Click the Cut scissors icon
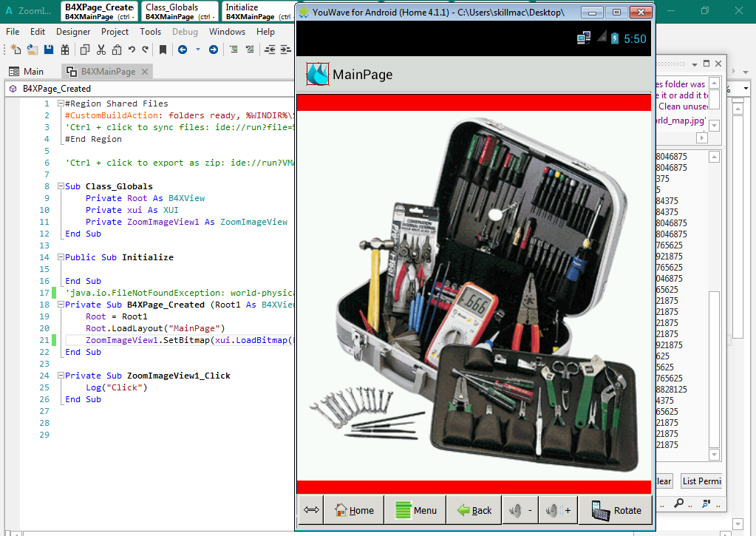This screenshot has height=536, width=756. pyautogui.click(x=101, y=50)
